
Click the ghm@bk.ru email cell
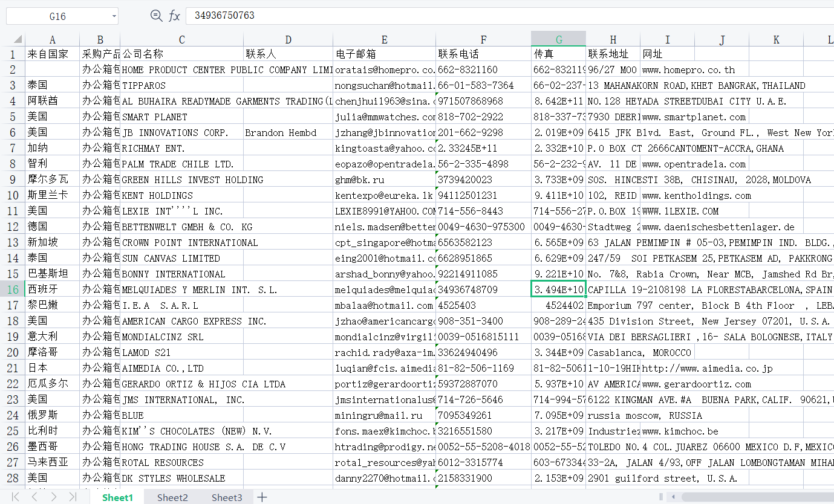[384, 179]
